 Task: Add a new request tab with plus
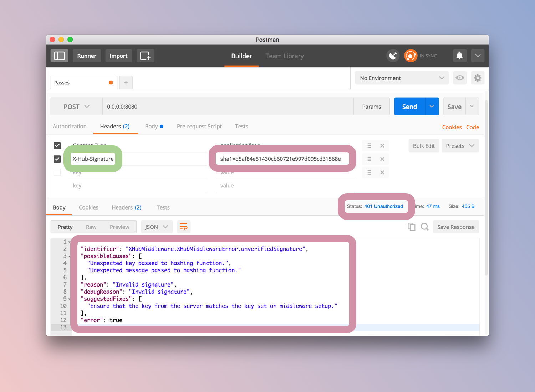tap(126, 83)
